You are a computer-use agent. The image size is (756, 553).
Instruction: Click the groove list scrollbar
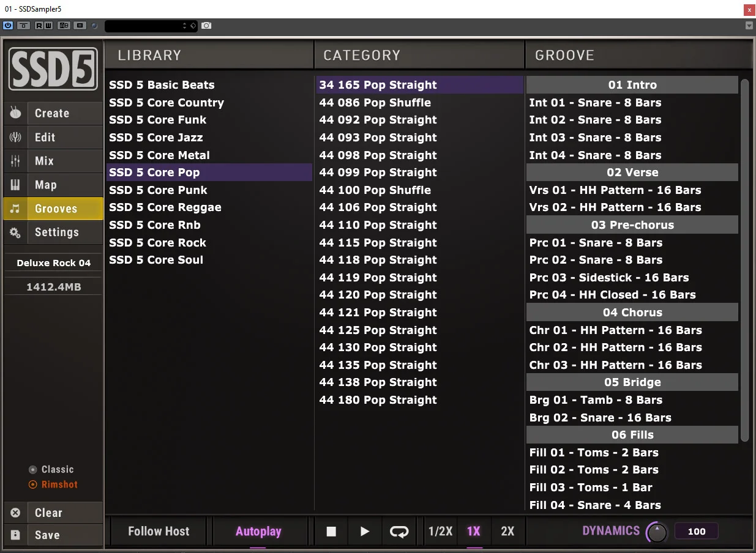coord(745,260)
